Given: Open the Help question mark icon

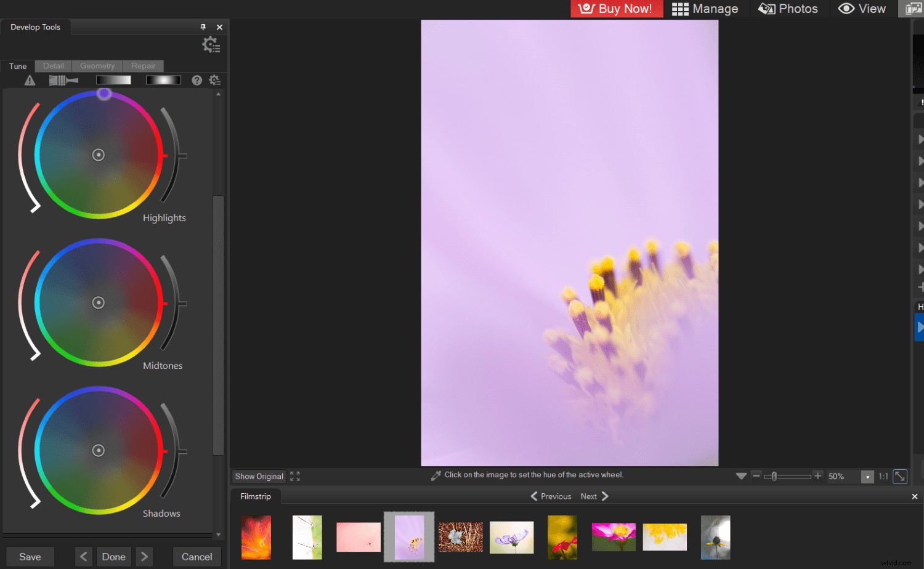Looking at the screenshot, I should coord(197,80).
